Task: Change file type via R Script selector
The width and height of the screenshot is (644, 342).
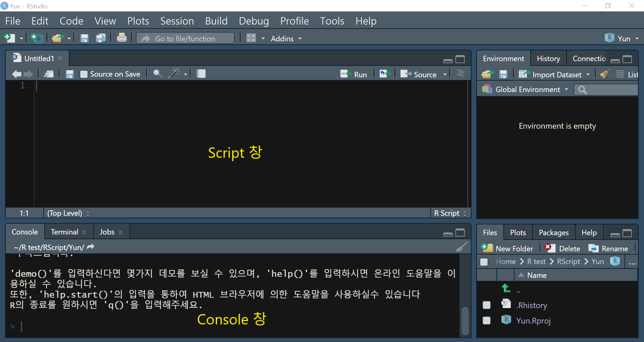Action: pos(450,213)
